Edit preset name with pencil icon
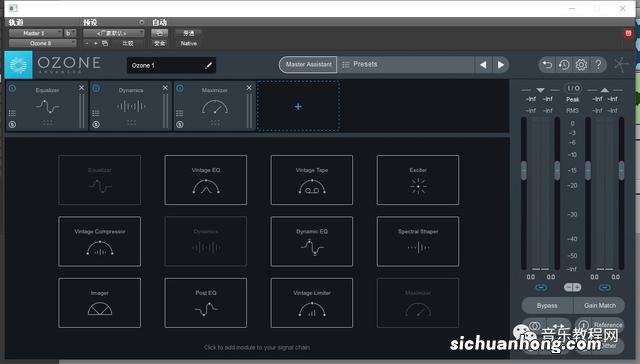The image size is (640, 364). [x=209, y=65]
